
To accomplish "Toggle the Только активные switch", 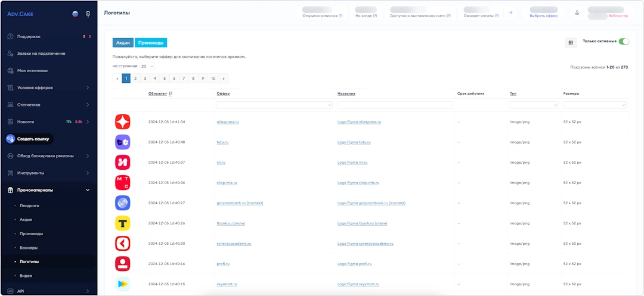I will [x=624, y=42].
